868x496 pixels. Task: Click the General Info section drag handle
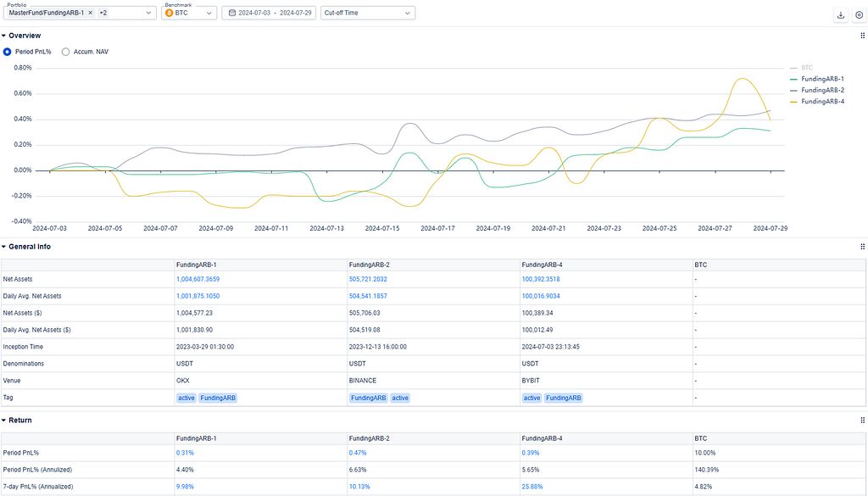[x=862, y=247]
